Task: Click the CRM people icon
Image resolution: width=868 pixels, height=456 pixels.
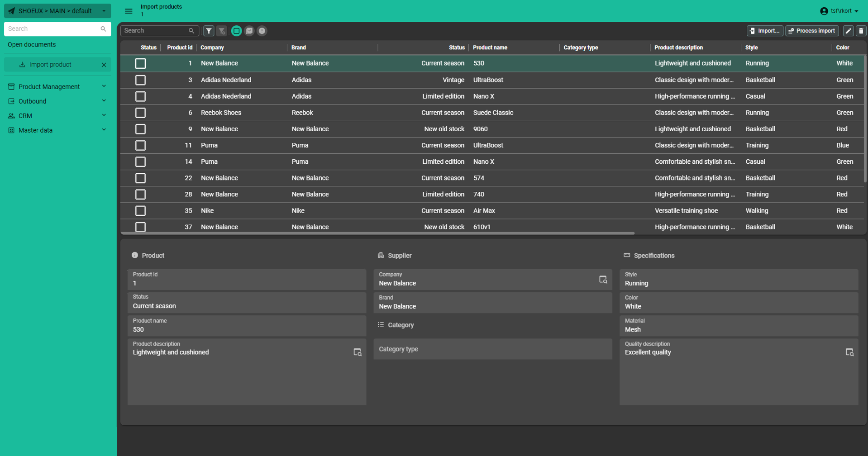Action: [11, 116]
